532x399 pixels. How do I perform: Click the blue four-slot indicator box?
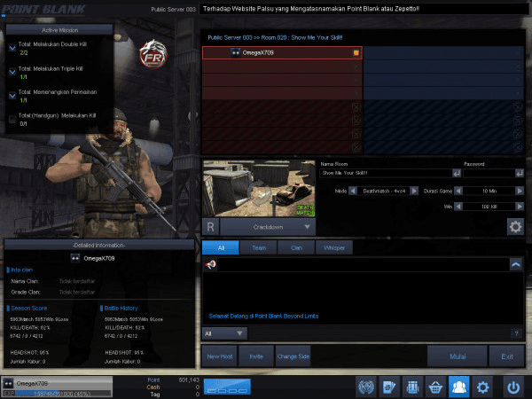(227, 387)
